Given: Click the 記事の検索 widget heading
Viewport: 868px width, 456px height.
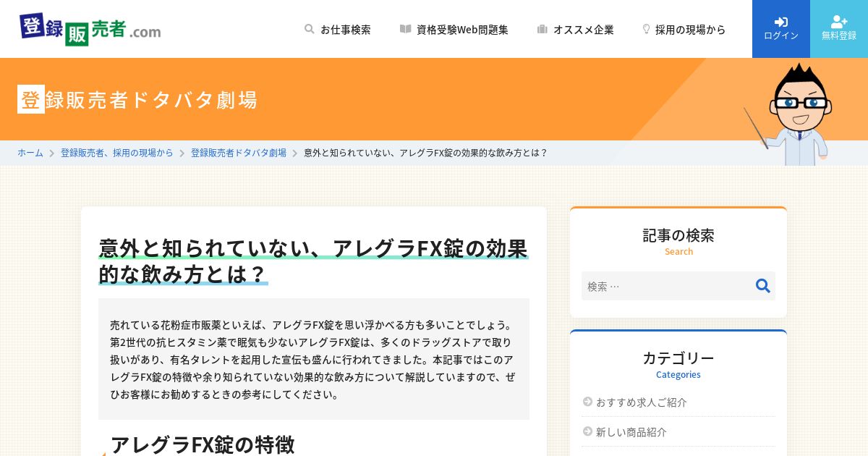Looking at the screenshot, I should (x=678, y=235).
